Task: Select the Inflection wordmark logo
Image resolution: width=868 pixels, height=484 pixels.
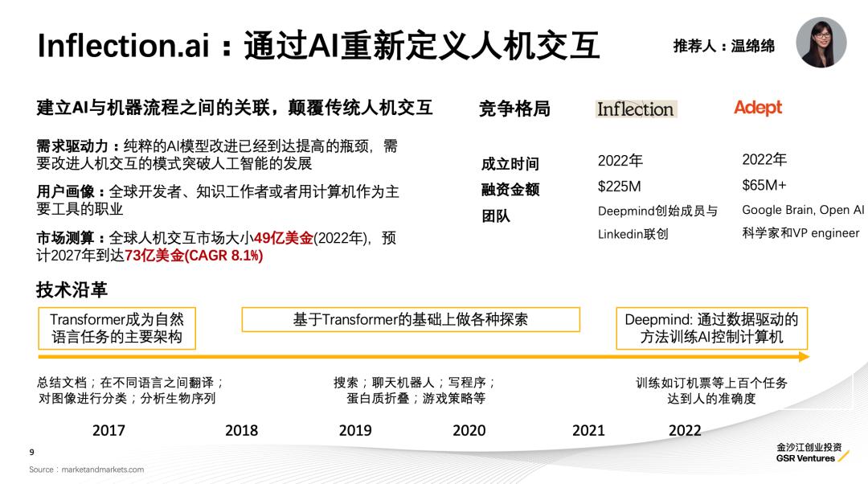Action: (635, 109)
